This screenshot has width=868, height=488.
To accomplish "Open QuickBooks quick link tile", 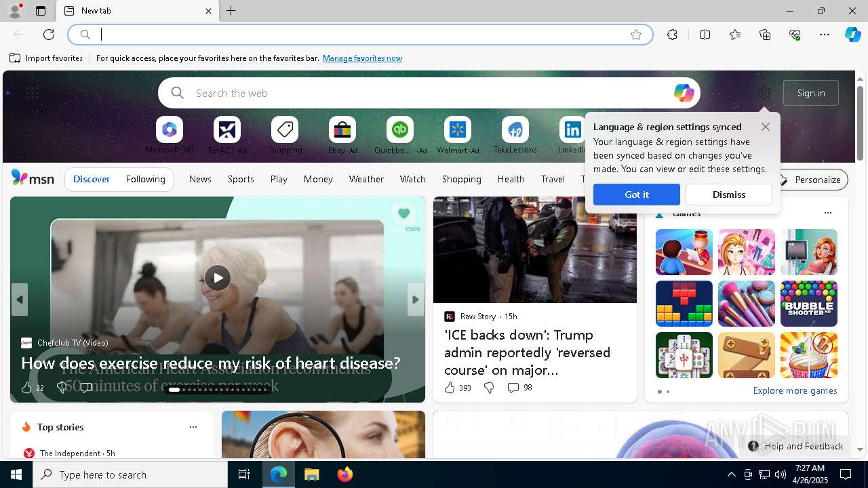I will [400, 136].
